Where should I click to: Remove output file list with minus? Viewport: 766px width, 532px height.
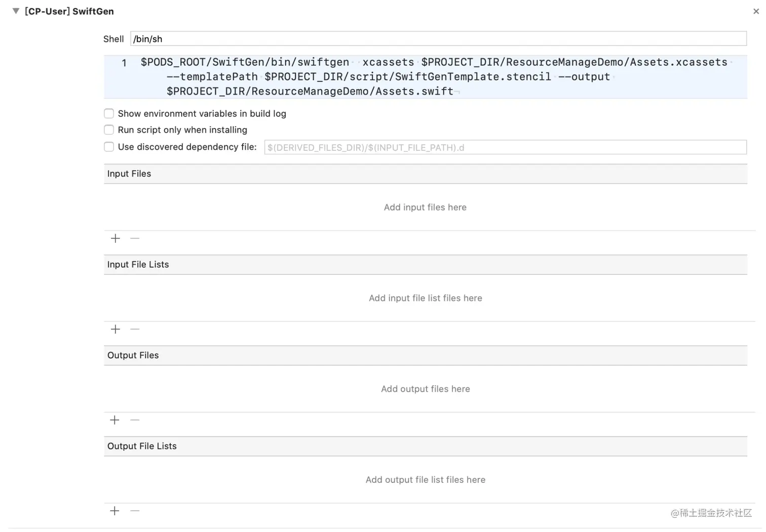[x=135, y=511]
